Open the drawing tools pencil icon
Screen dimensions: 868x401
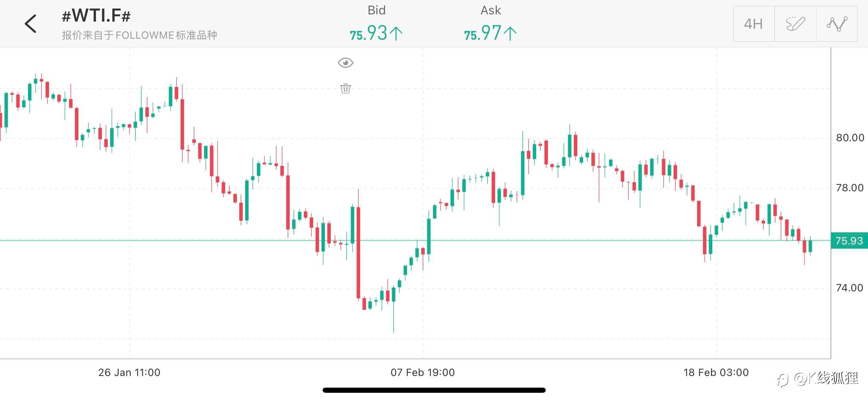point(795,24)
